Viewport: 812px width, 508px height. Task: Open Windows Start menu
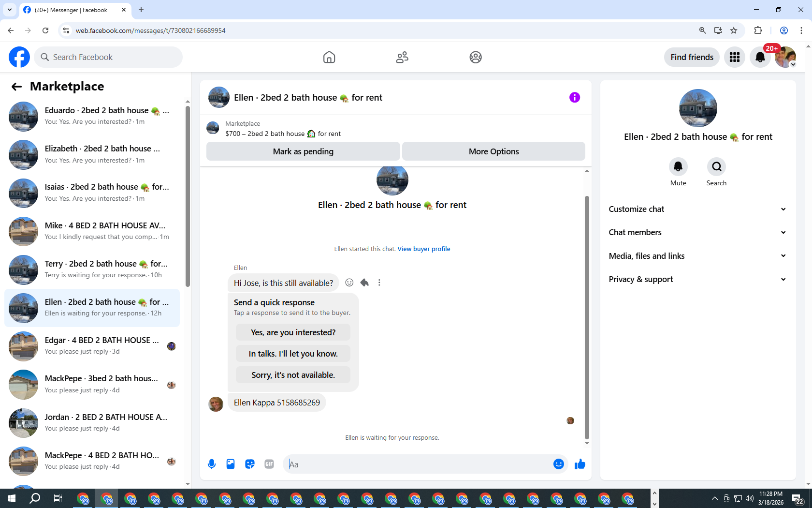pyautogui.click(x=12, y=498)
